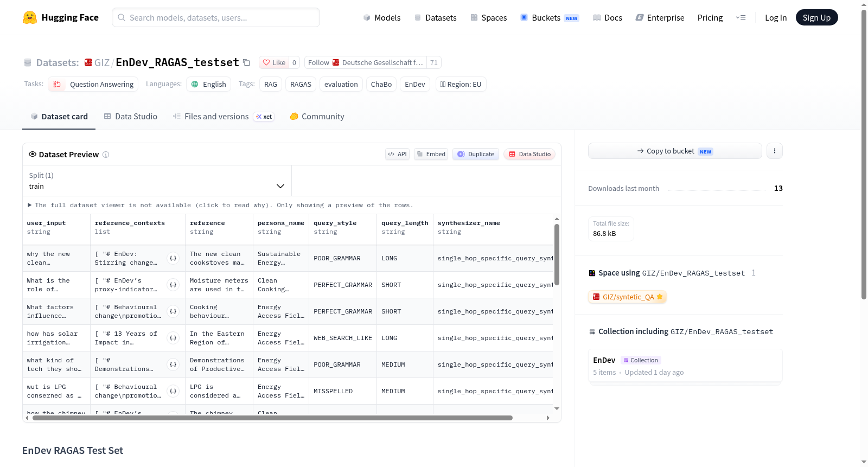Expand JSON cell in 'What factors influence' row
The width and height of the screenshot is (868, 467).
click(173, 311)
